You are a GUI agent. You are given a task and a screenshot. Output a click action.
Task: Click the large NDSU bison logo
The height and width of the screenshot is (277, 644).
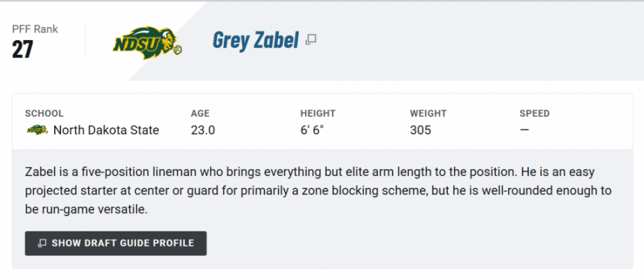tap(148, 44)
